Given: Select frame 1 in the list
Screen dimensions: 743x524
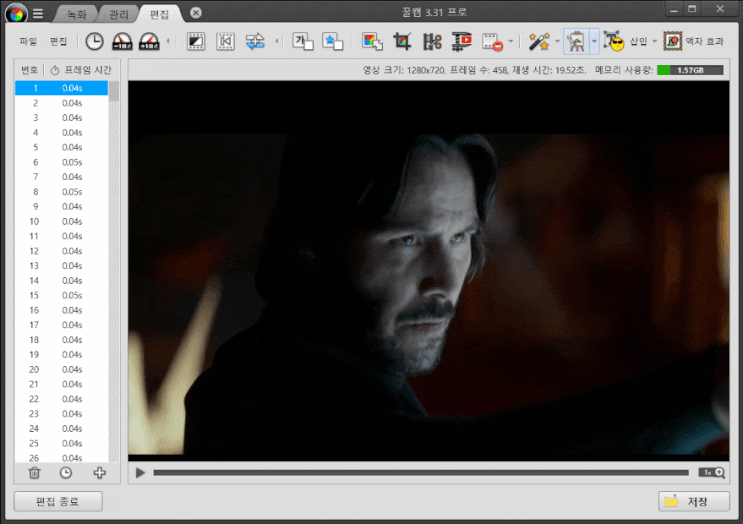Looking at the screenshot, I should coord(62,88).
